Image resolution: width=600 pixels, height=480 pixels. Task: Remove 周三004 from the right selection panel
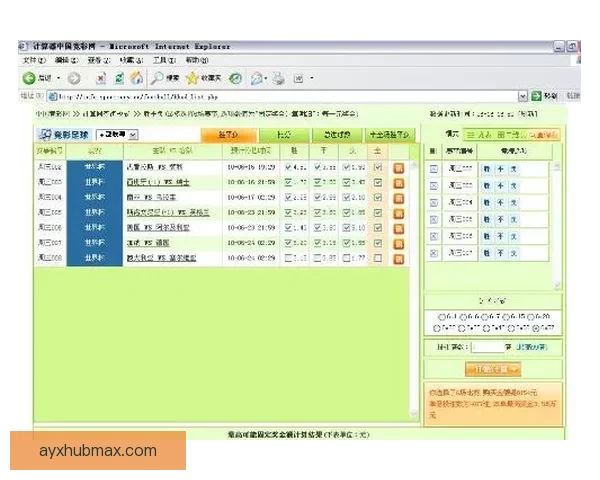click(434, 202)
